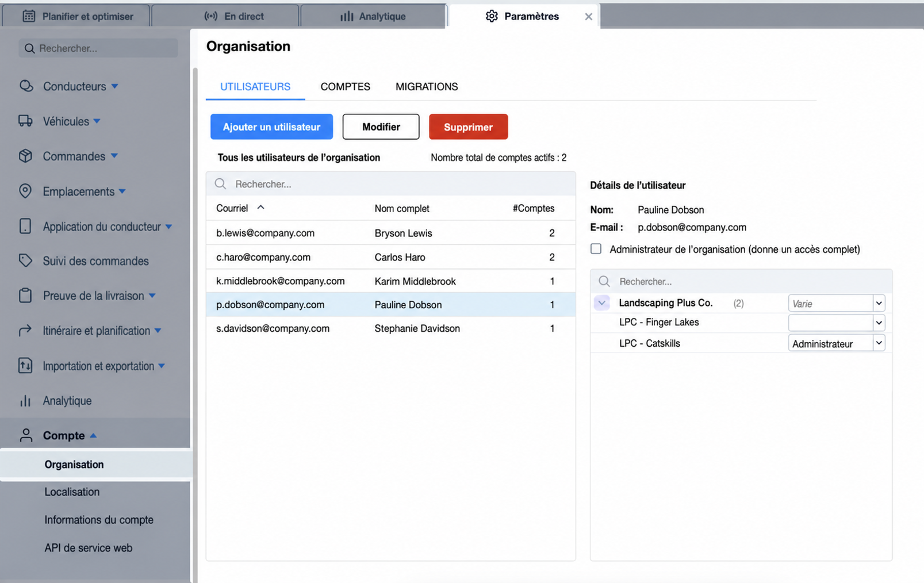This screenshot has height=583, width=924.
Task: Click the chart icon on Analytique top tab
Action: (x=347, y=16)
